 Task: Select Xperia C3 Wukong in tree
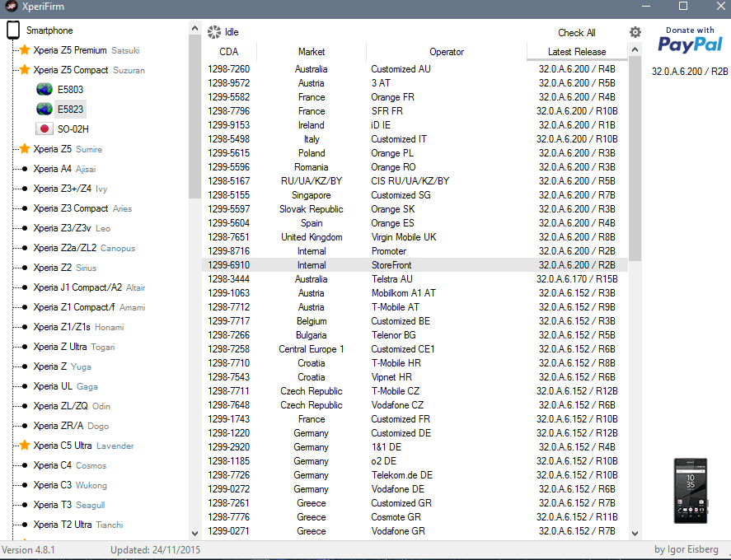(x=70, y=485)
